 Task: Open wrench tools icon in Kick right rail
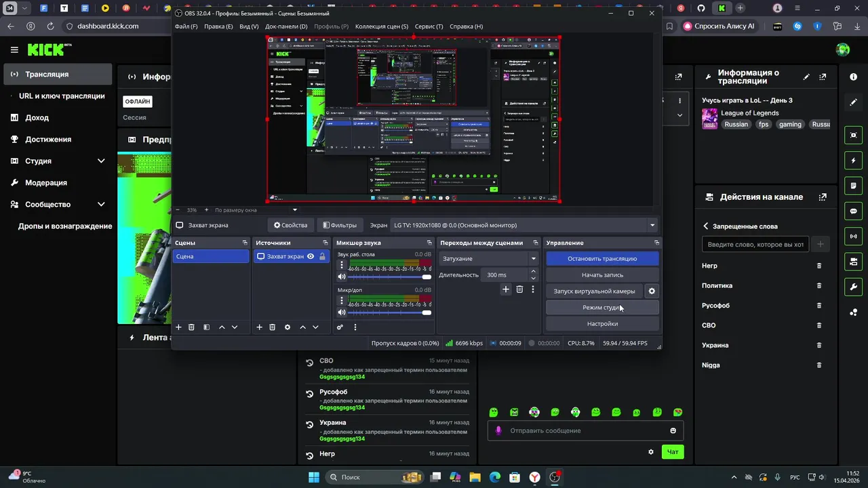(853, 287)
